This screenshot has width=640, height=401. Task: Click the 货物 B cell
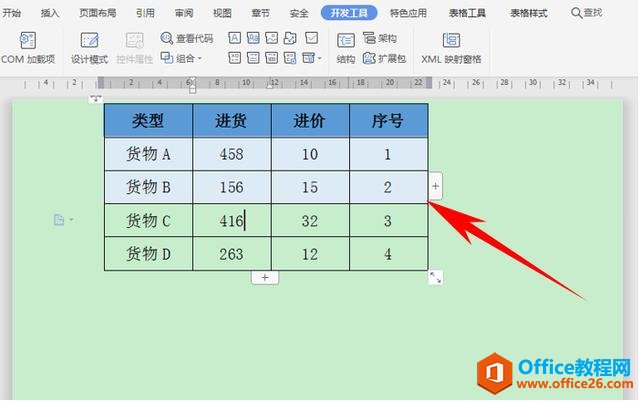coord(148,187)
